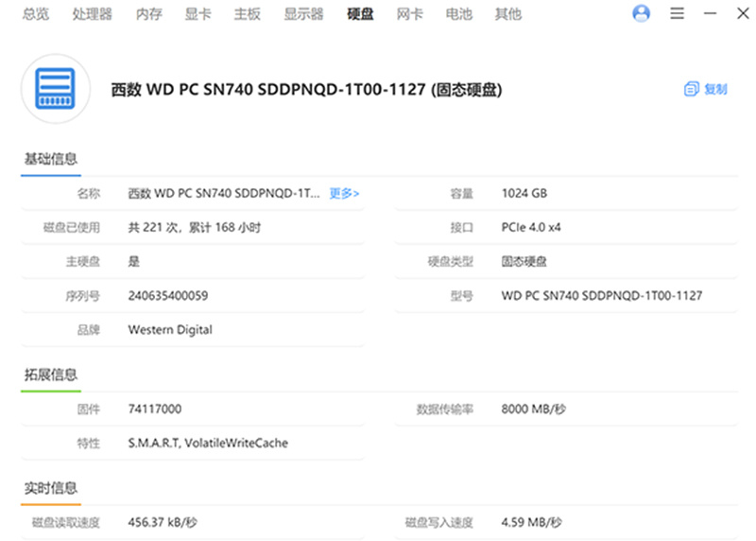Click the write speed 4.59 MB/秒
Screen dimensions: 756x541
[531, 522]
